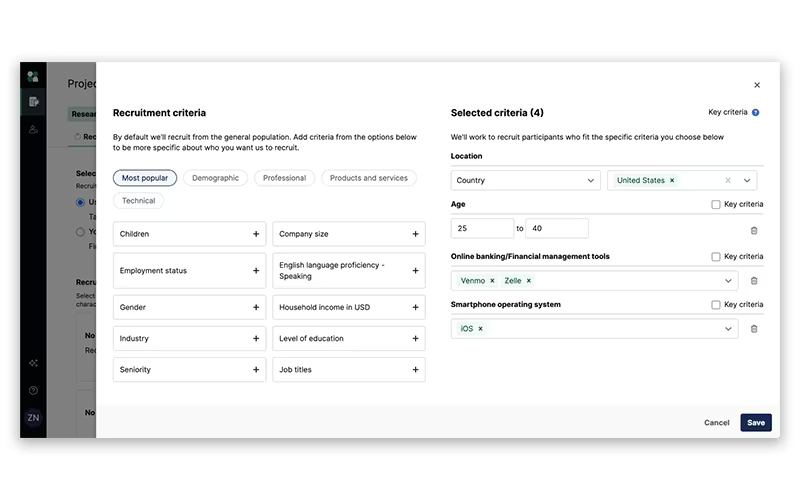Add the Employment status criterion

point(256,270)
